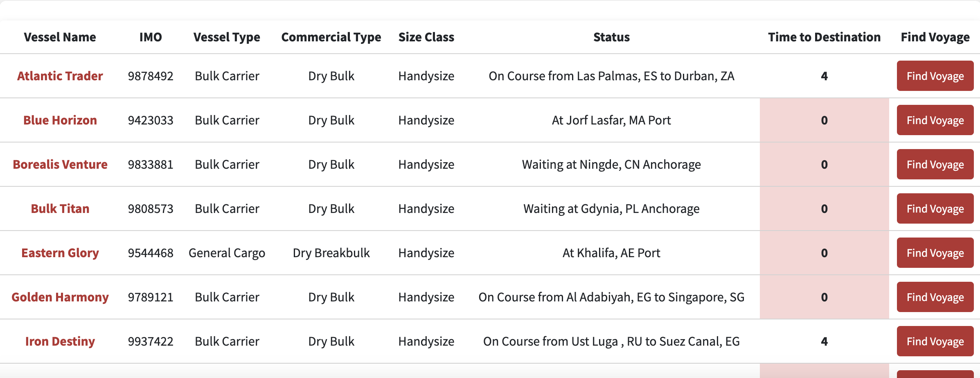Click the Status column header
The image size is (980, 378).
(x=611, y=37)
